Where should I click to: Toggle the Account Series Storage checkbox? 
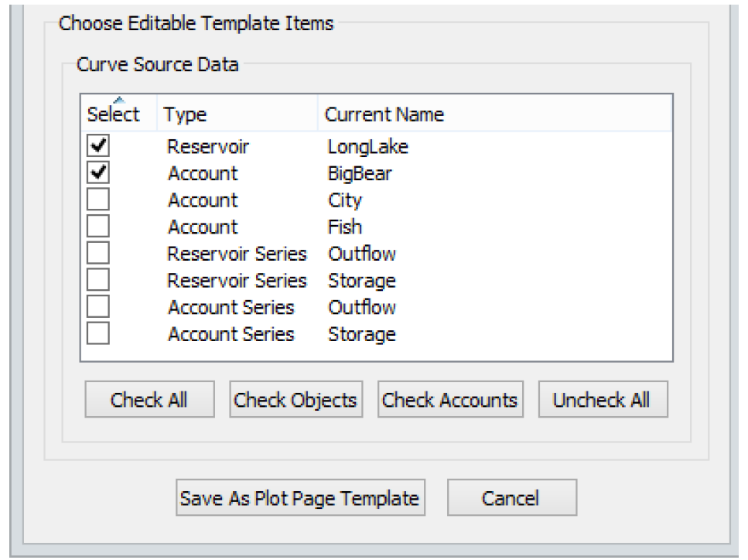coord(98,334)
